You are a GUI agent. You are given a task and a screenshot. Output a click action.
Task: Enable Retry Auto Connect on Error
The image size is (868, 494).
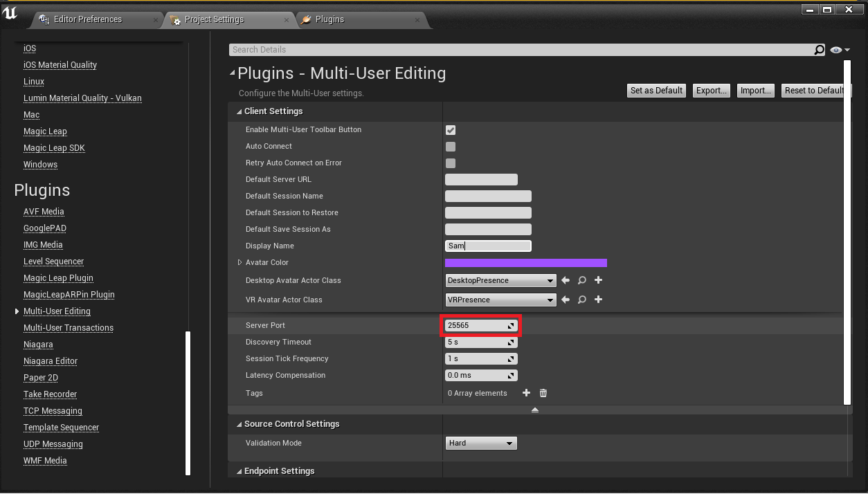tap(451, 163)
